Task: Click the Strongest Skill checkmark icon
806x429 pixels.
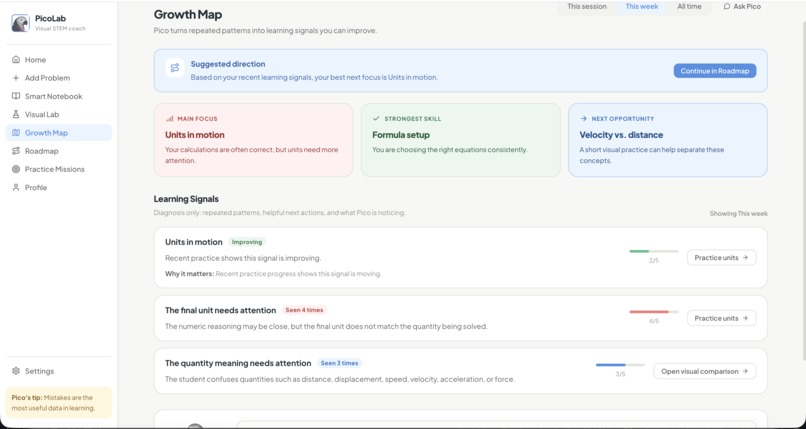Action: pos(376,119)
